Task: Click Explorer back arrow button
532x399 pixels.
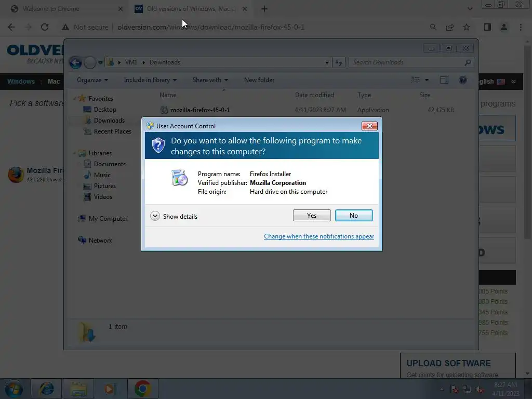Action: [x=75, y=62]
